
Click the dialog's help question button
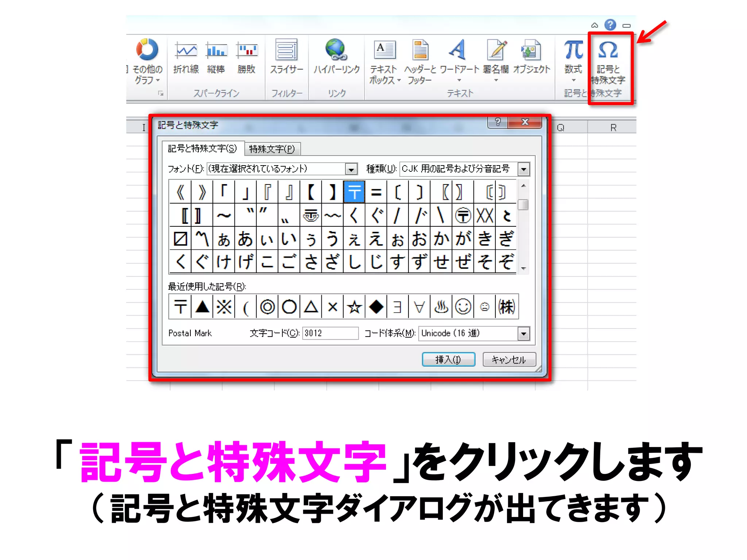coord(498,122)
